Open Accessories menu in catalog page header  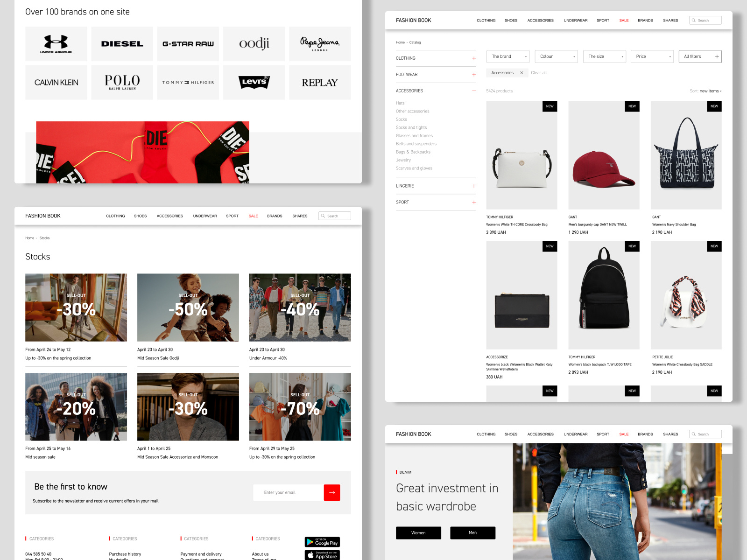pyautogui.click(x=540, y=21)
